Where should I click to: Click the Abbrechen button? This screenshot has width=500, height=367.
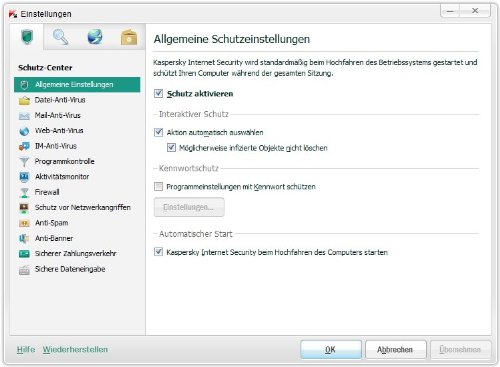395,350
